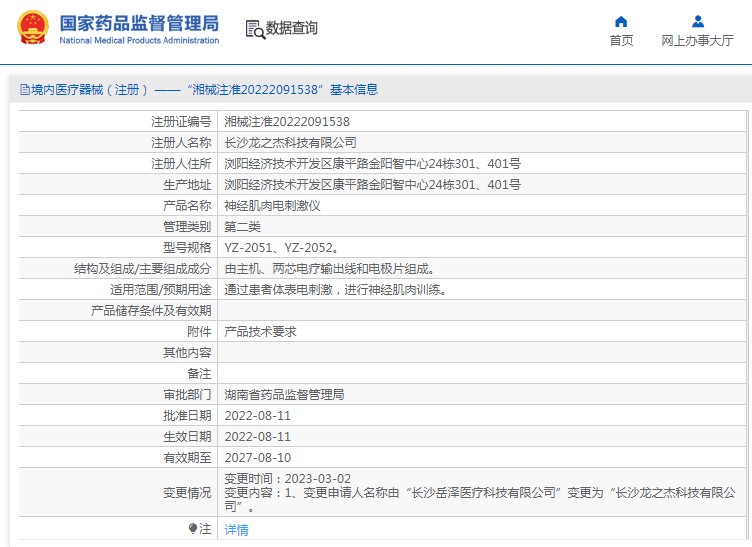752x547 pixels.
Task: Go to 首页 via the house icon
Action: tap(621, 22)
